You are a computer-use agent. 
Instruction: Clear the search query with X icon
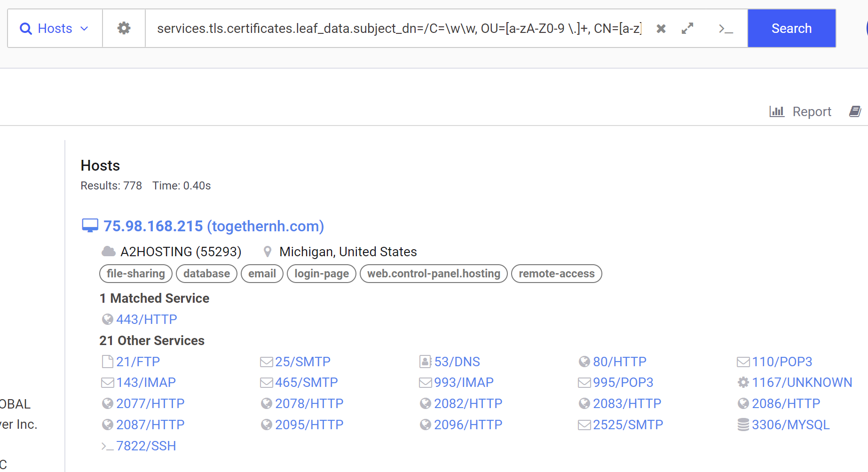[661, 29]
